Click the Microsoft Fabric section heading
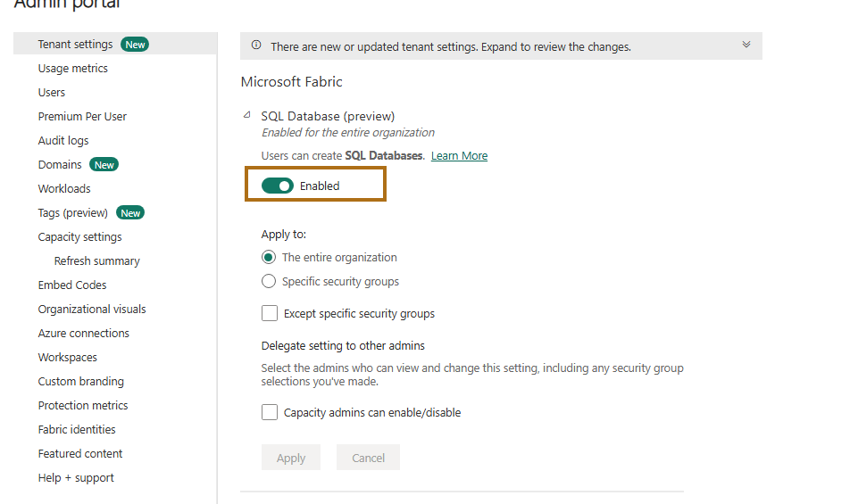 (292, 81)
